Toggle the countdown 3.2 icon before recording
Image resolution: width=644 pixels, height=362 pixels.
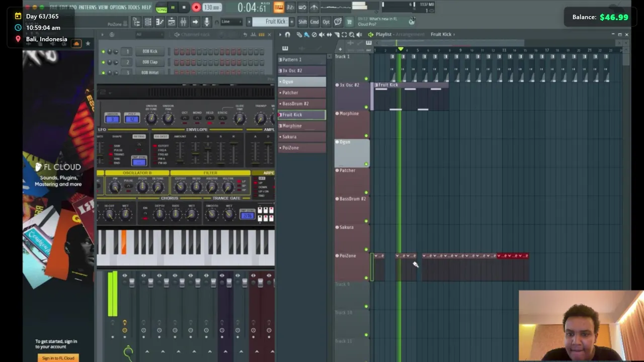coord(290,7)
